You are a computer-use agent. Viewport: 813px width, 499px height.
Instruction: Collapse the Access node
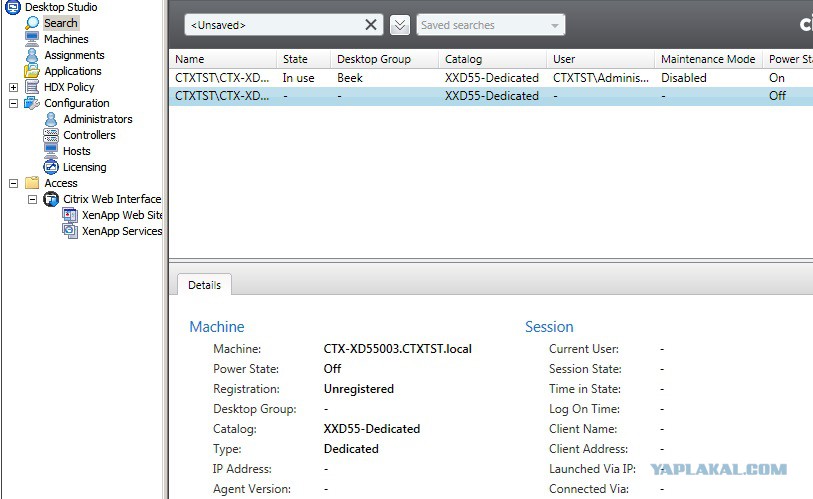pos(13,183)
